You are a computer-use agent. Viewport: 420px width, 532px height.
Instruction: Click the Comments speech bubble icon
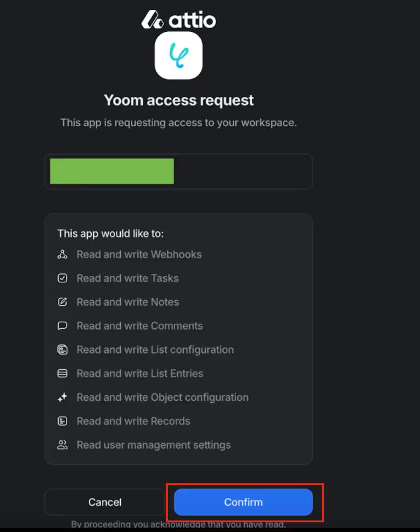[62, 326]
